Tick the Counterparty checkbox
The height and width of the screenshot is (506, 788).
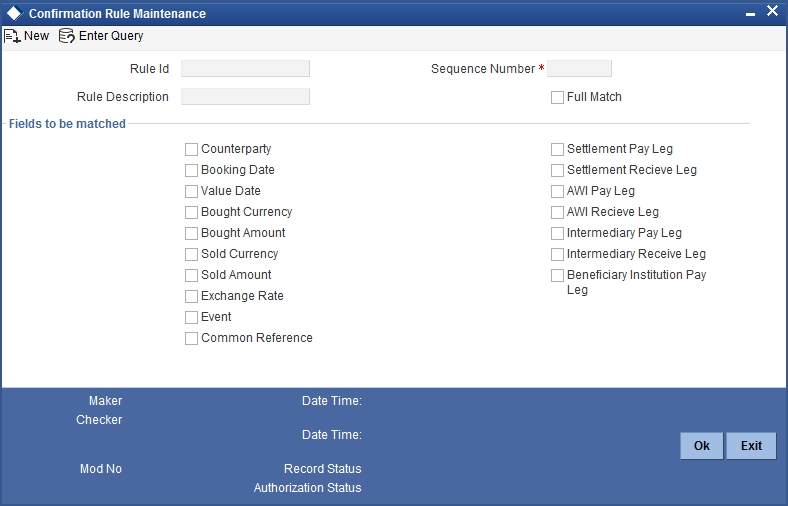(x=192, y=150)
